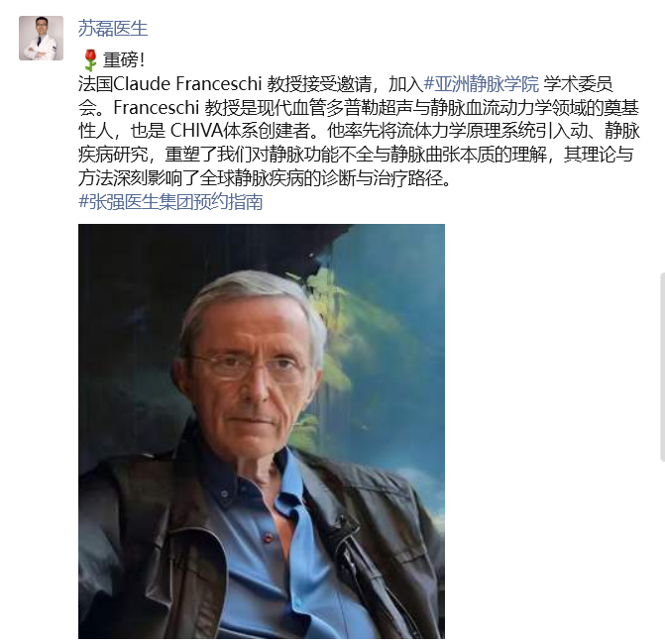Click the text line starting 疾病研究

(x=356, y=155)
